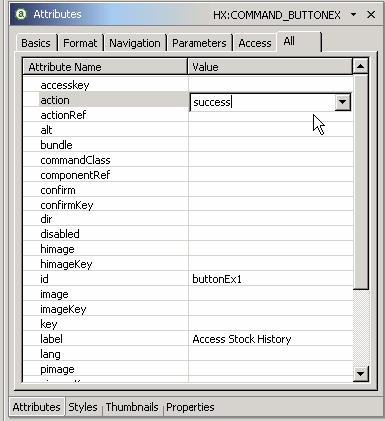The width and height of the screenshot is (385, 421).
Task: Expand the action value dropdown arrow
Action: (x=343, y=102)
